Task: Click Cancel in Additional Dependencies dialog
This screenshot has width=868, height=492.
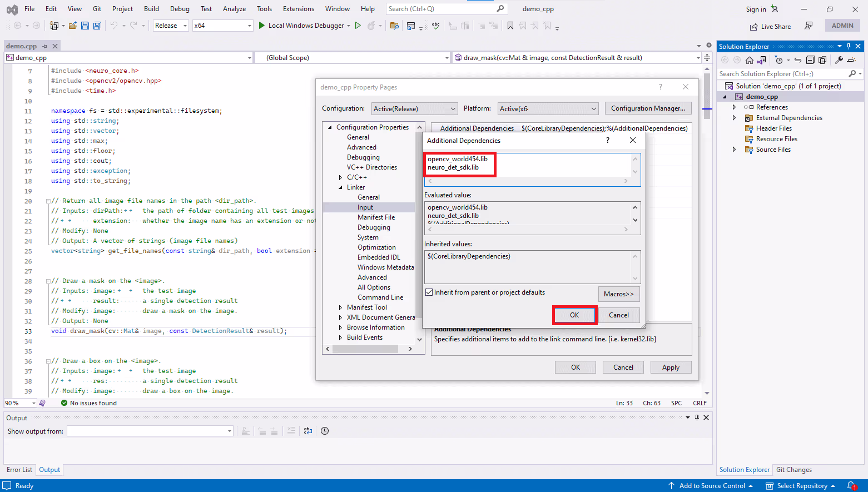Action: click(619, 315)
